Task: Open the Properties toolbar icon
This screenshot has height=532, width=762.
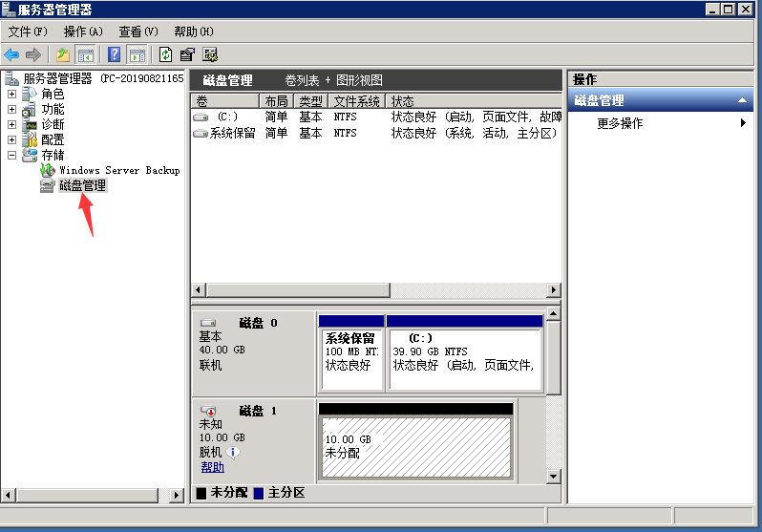Action: (x=187, y=55)
